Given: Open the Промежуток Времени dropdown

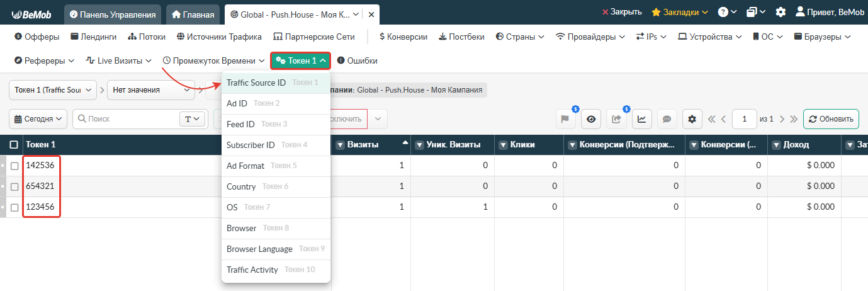Looking at the screenshot, I should click(x=213, y=61).
